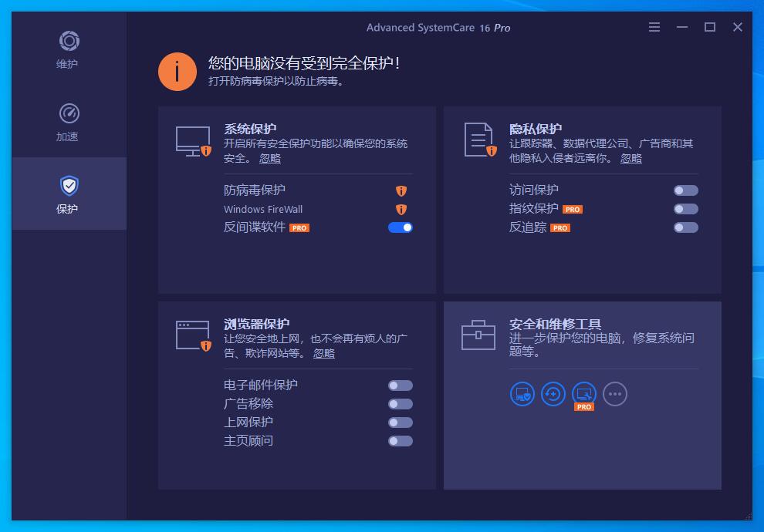Open first monitor-shield security tool icon

[x=522, y=394]
